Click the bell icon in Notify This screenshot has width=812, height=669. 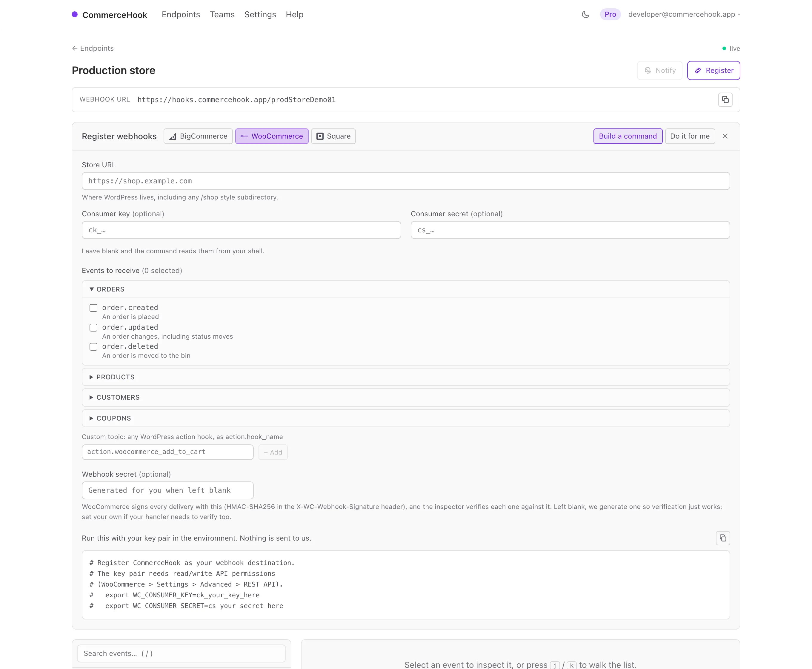pos(648,70)
